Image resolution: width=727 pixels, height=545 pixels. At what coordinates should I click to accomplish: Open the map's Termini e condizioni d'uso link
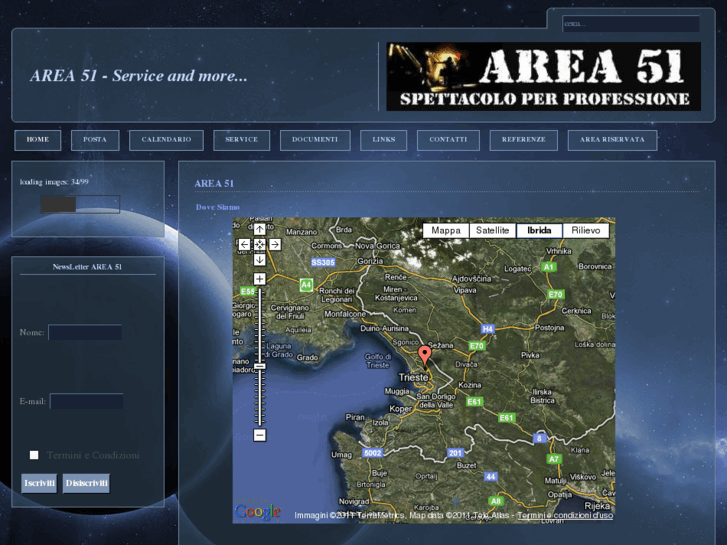click(x=565, y=515)
